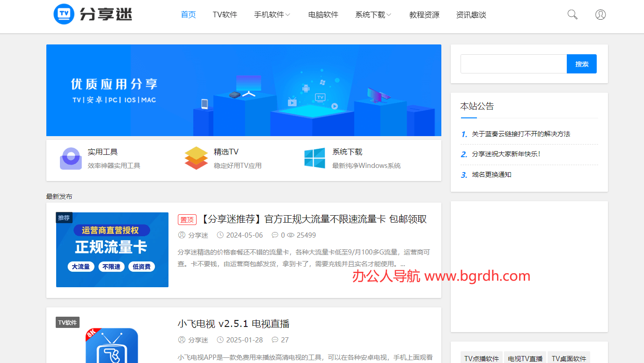This screenshot has width=644, height=363.
Task: Open the user account icon in header
Action: click(600, 15)
